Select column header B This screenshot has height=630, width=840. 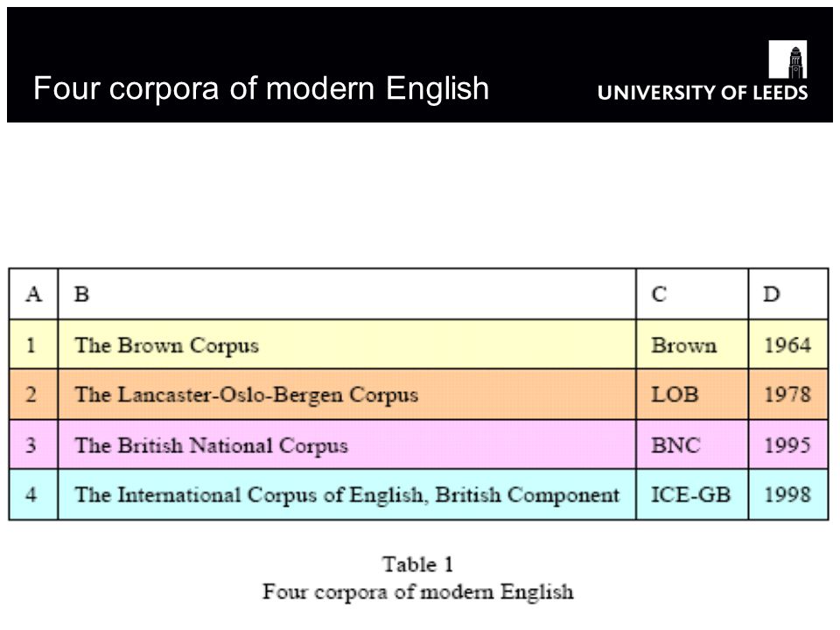(x=347, y=294)
